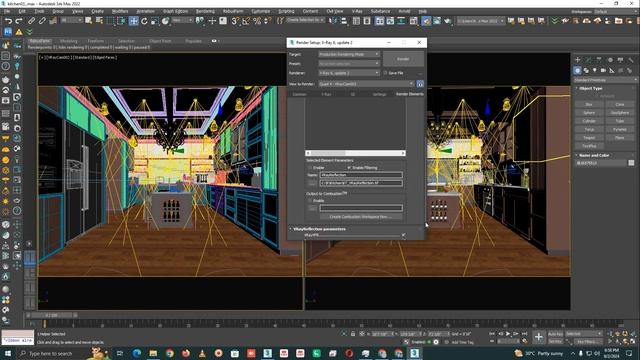Viewport: 640px width, 360px height.
Task: Open the selection filter dropdown in main toolbar
Action: coord(71,20)
